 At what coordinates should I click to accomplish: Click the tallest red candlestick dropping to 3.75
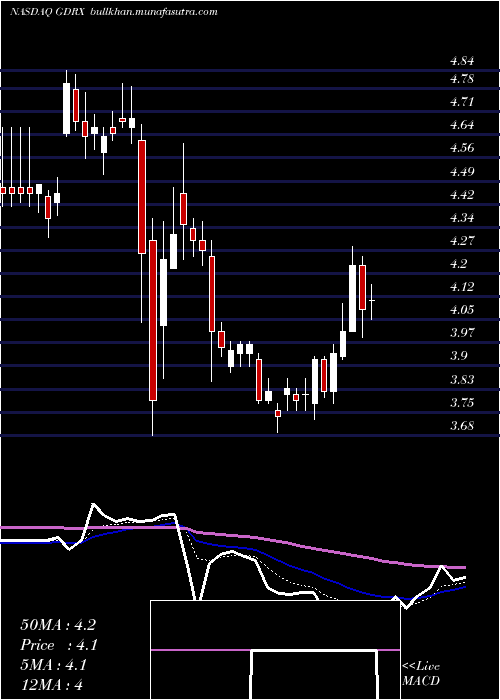click(153, 320)
